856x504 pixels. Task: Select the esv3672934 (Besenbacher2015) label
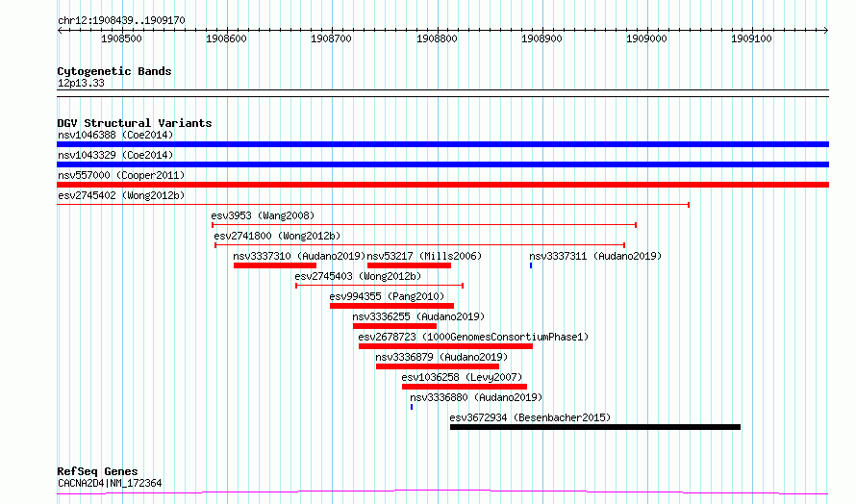click(x=530, y=417)
